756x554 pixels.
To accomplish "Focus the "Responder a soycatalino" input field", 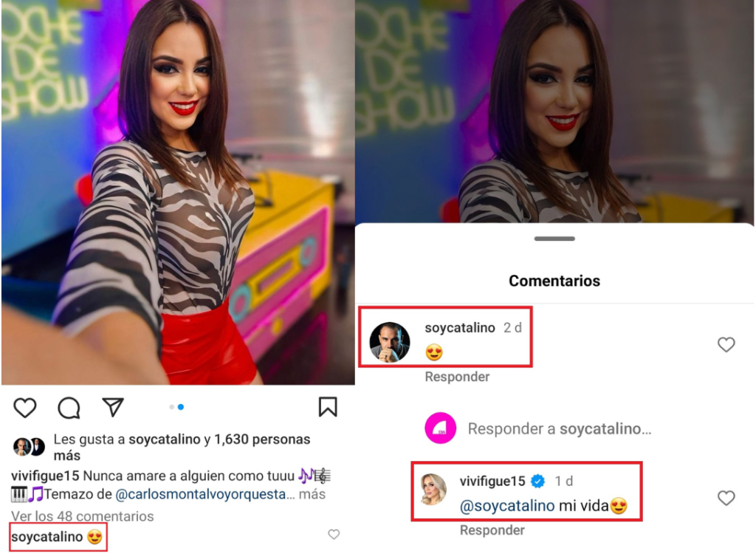I will click(x=560, y=428).
